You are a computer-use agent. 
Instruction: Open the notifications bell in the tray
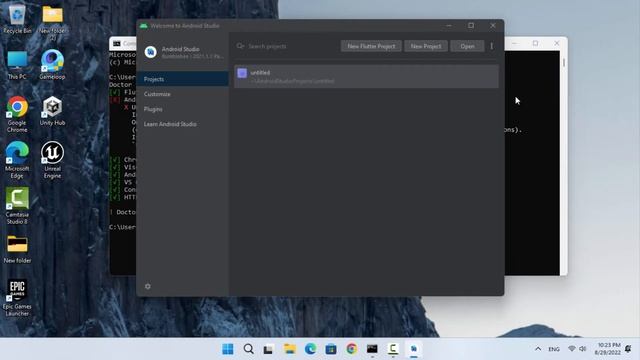[628, 349]
